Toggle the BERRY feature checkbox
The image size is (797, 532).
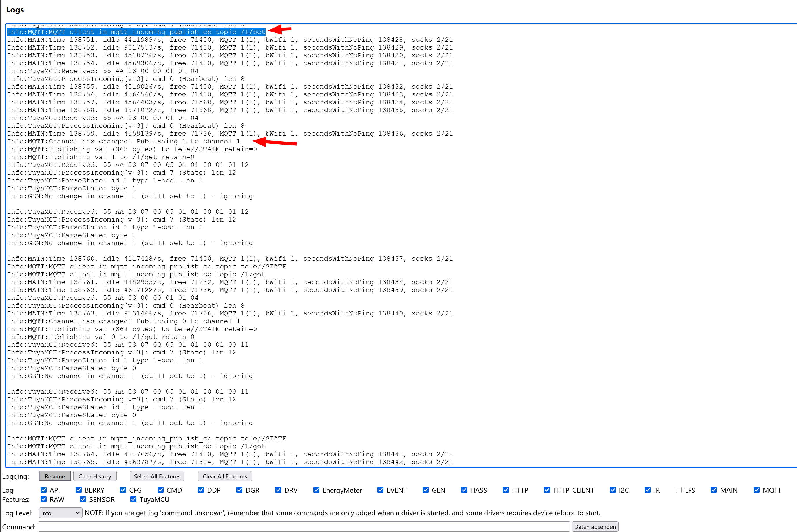[x=79, y=490]
